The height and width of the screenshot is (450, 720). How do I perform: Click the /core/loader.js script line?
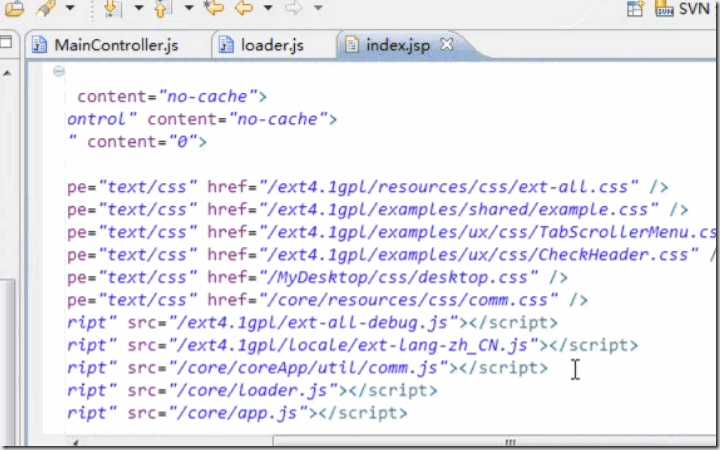coord(253,390)
